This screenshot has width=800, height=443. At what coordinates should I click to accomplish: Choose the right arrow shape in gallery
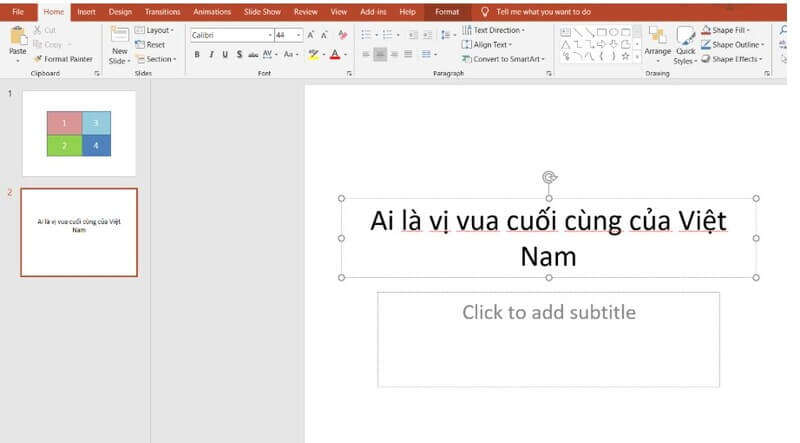click(602, 45)
